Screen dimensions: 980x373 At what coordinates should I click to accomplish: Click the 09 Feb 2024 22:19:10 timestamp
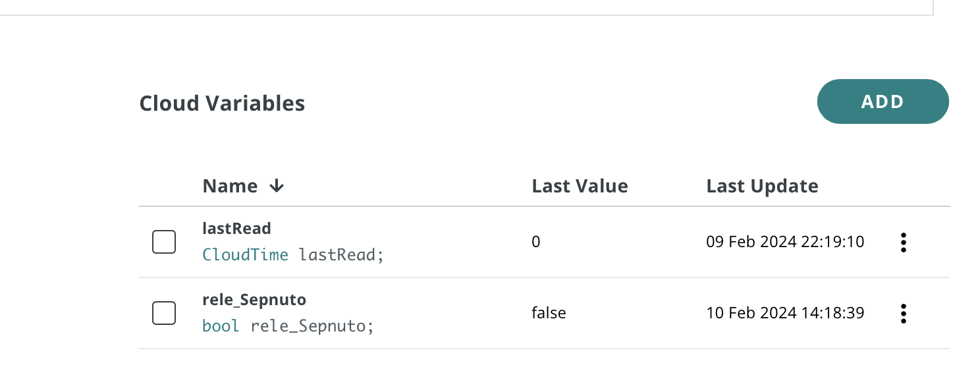785,242
